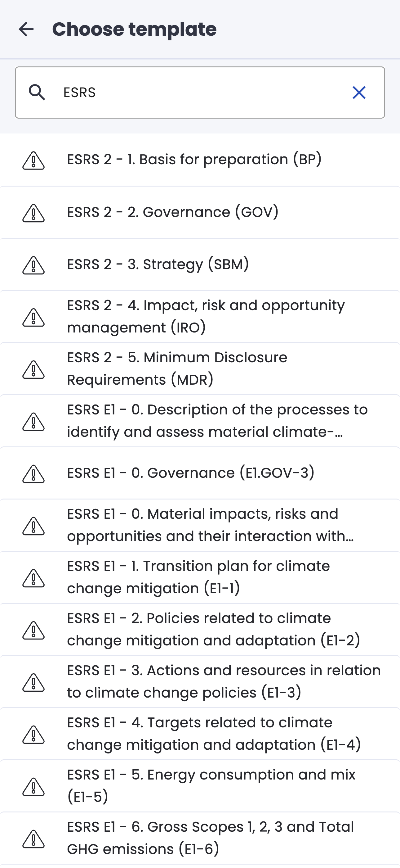
Task: Click warning icon beside Strategy (SBM)
Action: (33, 265)
